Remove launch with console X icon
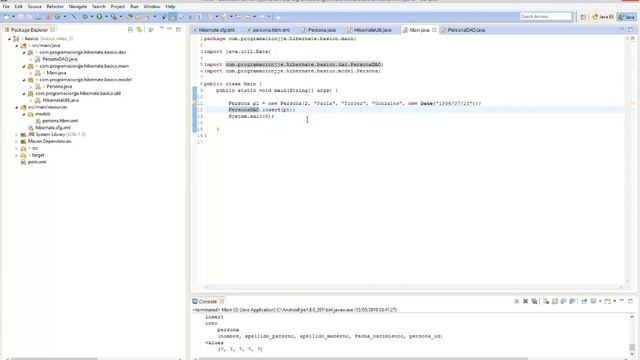The width and height of the screenshot is (640, 360). tap(525, 301)
